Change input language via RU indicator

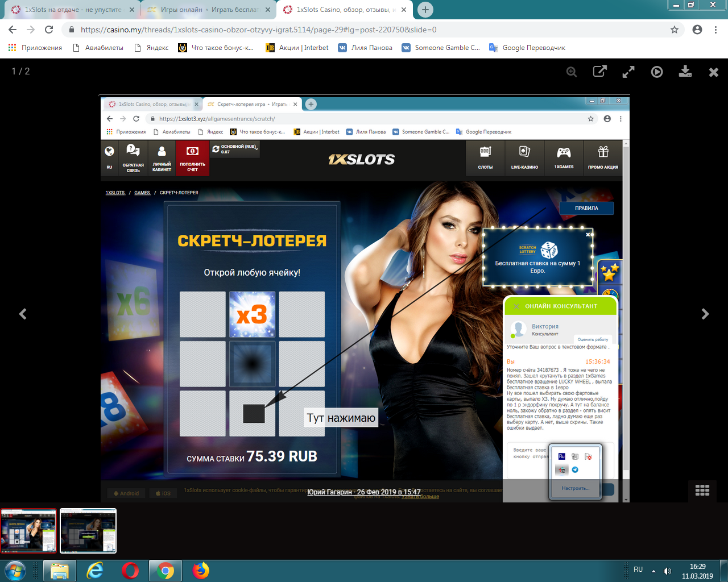(638, 569)
